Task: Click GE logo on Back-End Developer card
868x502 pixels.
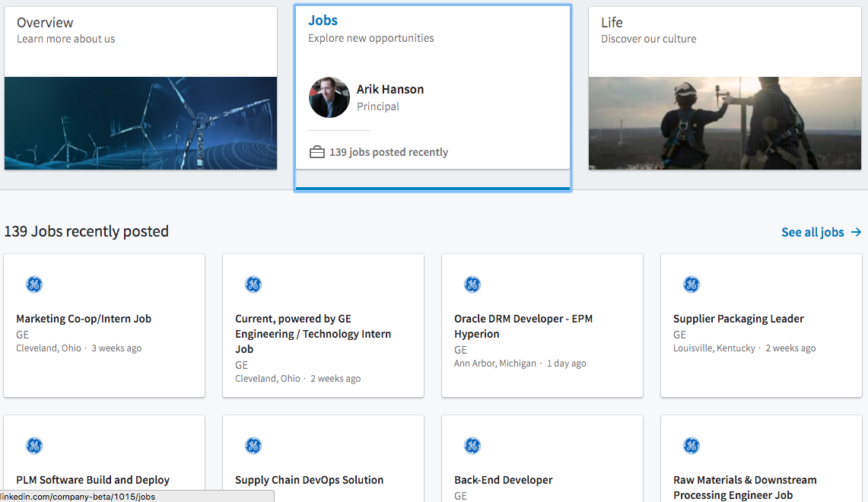Action: click(x=472, y=446)
